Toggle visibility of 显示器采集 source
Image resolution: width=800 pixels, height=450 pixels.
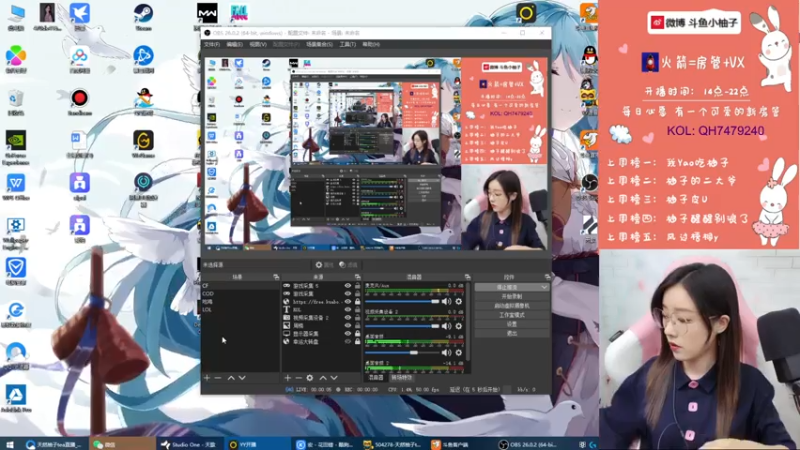[348, 333]
